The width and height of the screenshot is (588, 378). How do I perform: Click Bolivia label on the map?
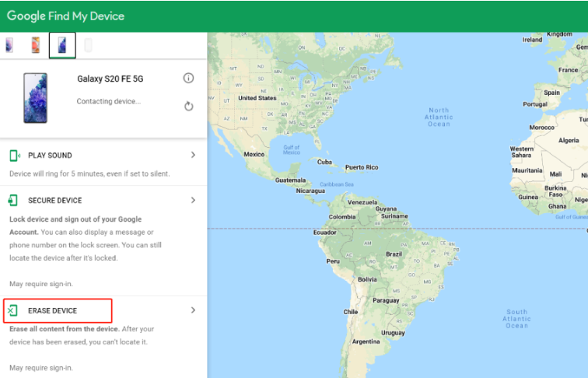point(367,279)
